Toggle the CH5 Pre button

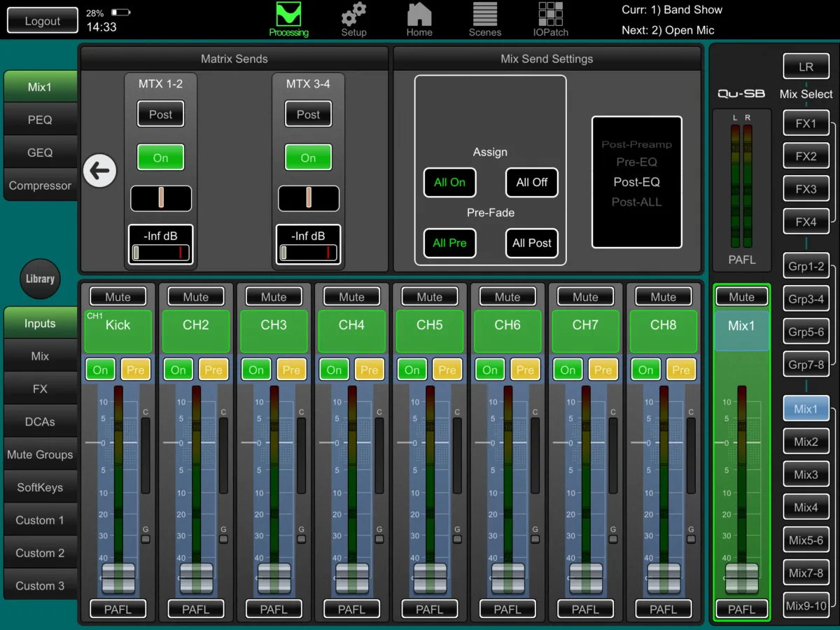(x=447, y=370)
